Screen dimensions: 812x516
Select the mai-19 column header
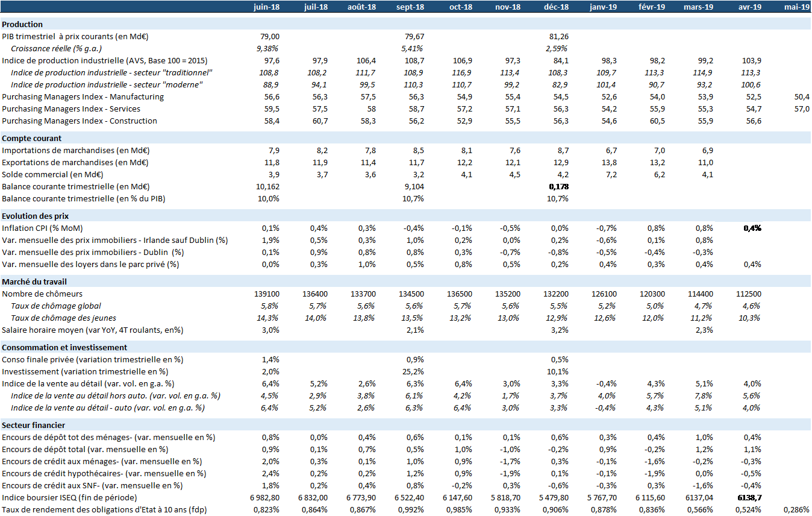[x=798, y=7]
